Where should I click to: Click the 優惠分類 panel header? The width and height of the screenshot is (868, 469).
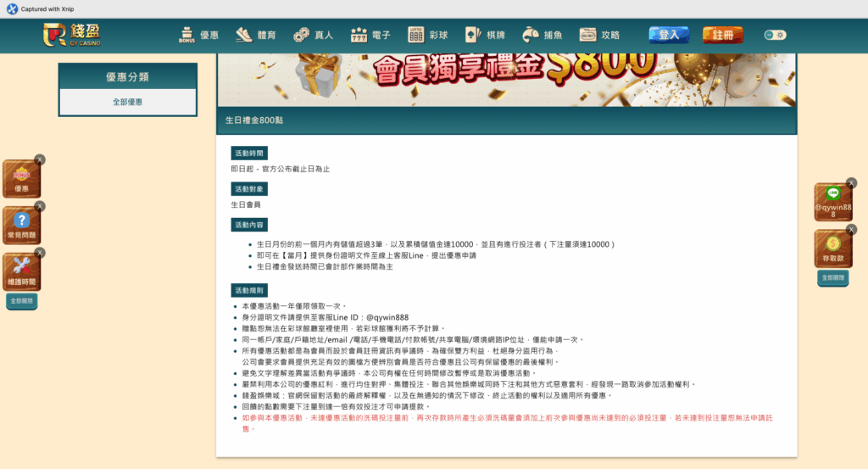128,77
